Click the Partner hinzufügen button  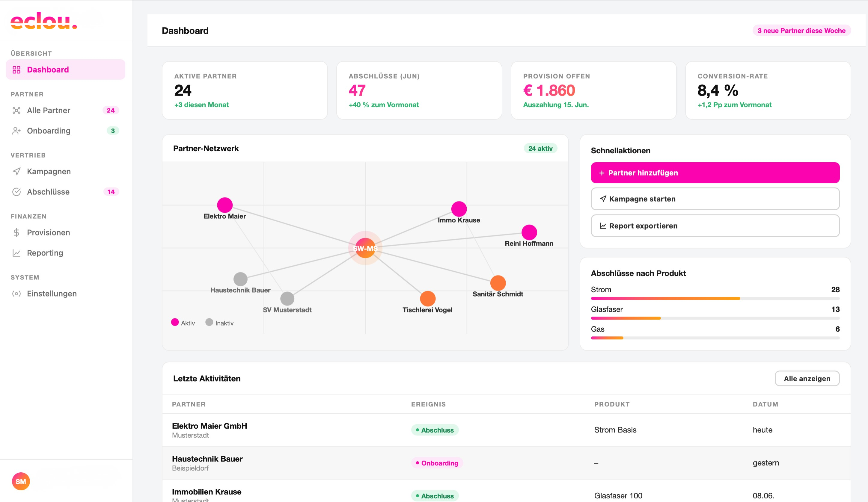coord(715,173)
